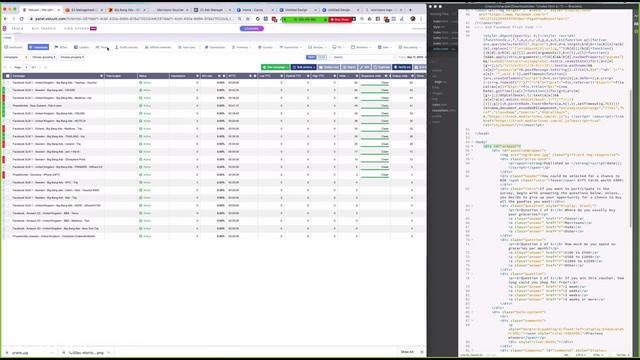Click the green New campaign button
Image resolution: width=640 pixels, height=360 pixels.
point(275,67)
